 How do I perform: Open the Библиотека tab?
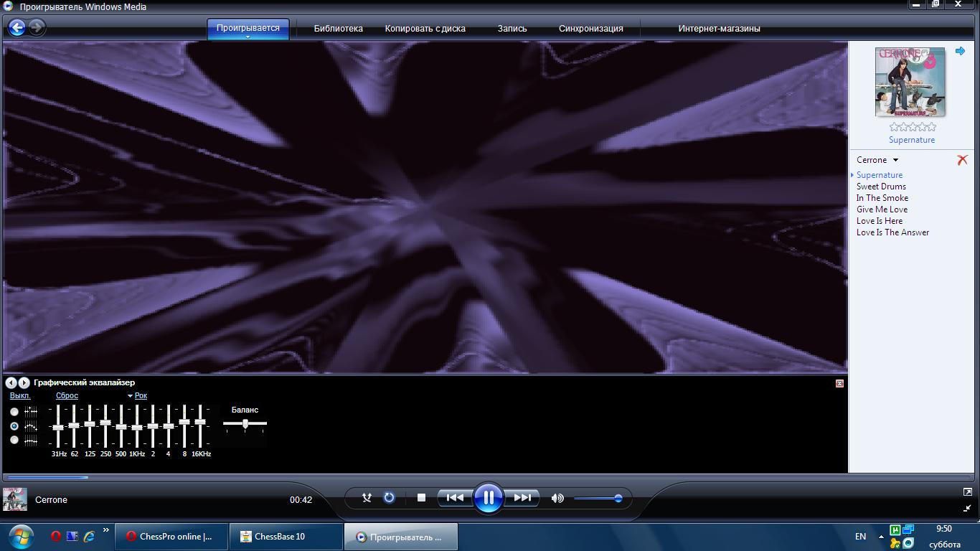click(338, 29)
